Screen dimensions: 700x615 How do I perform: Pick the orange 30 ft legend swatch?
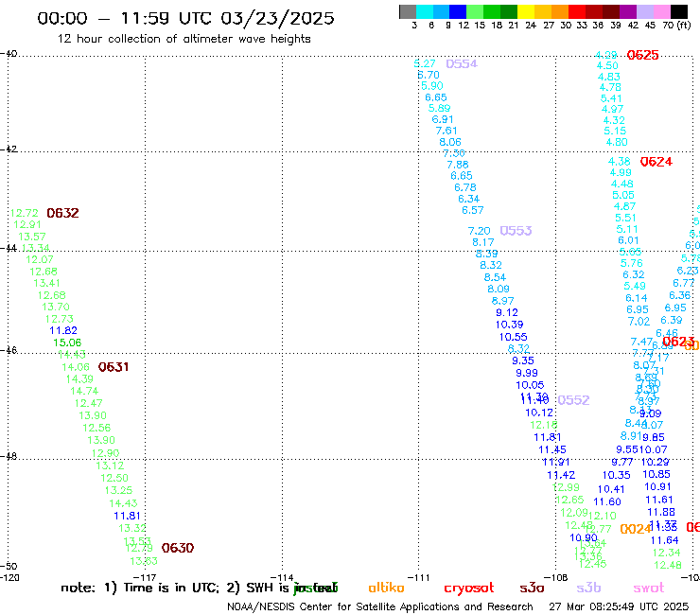(x=559, y=11)
